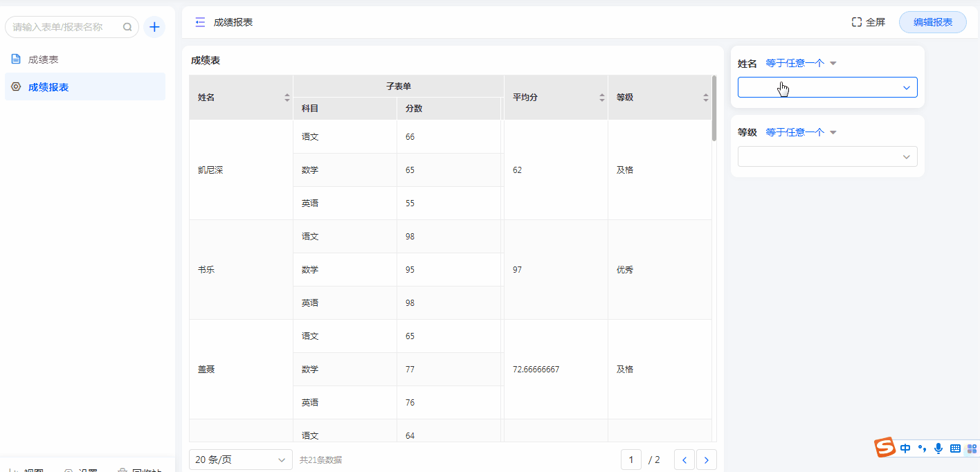Click the Sogou microphone voice input icon

pos(938,448)
